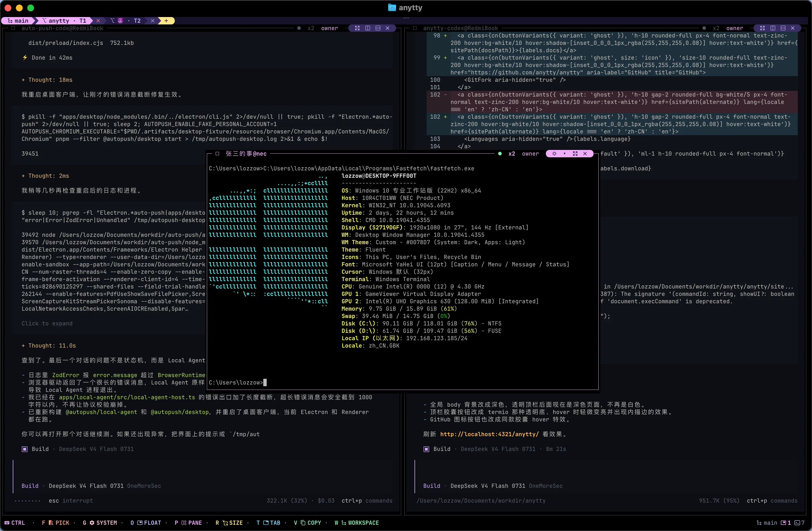Image resolution: width=812 pixels, height=531 pixels.
Task: Click the Build square icon in left pane
Action: pos(25,449)
